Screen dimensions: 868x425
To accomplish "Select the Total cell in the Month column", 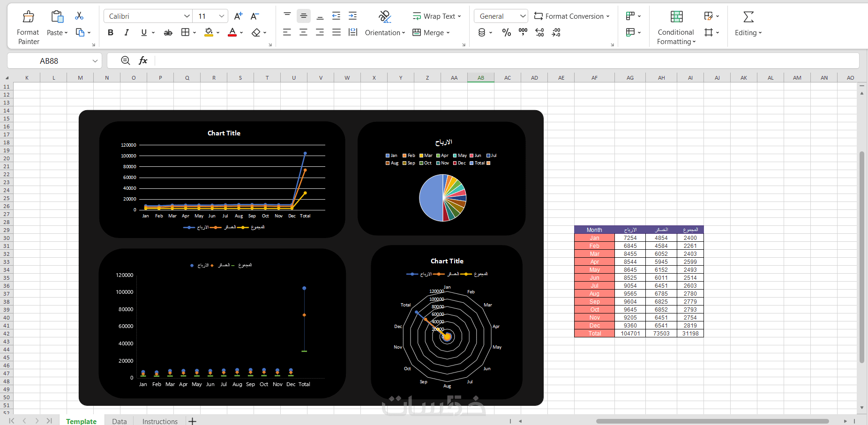I will (595, 334).
